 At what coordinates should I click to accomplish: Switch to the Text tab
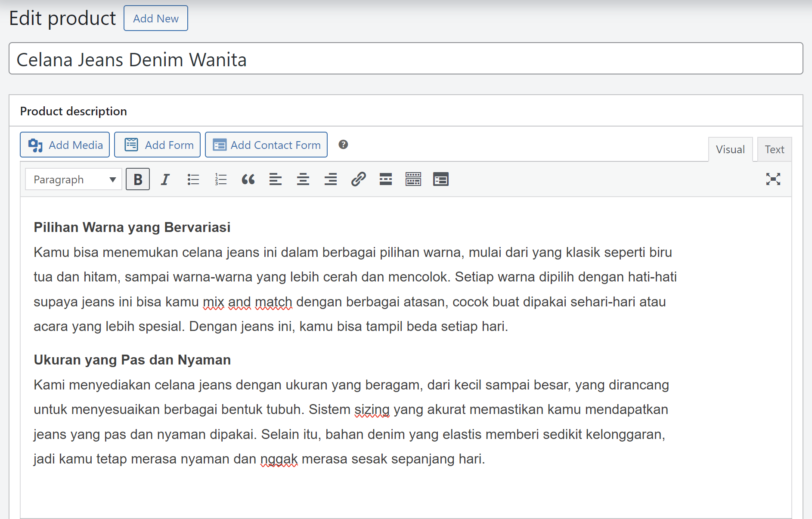point(775,149)
